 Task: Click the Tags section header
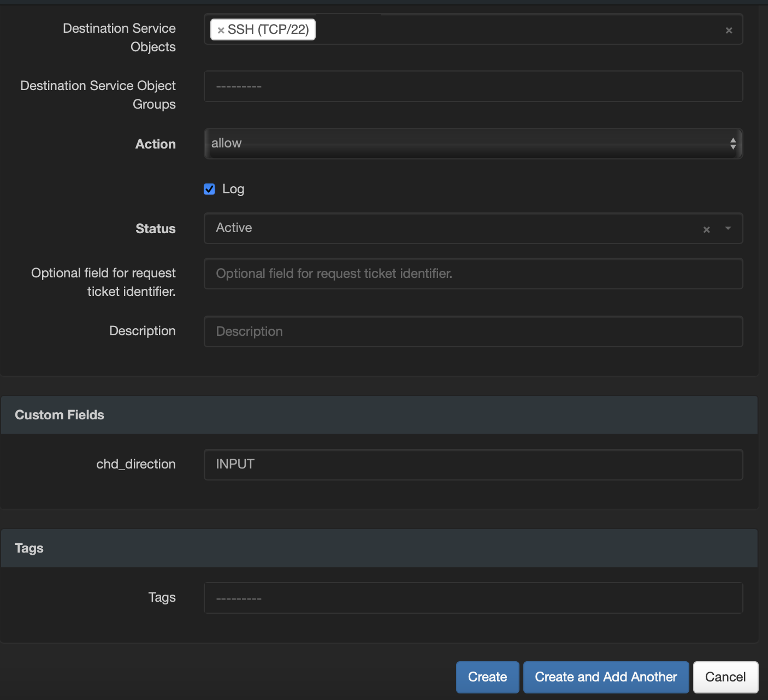(x=28, y=548)
